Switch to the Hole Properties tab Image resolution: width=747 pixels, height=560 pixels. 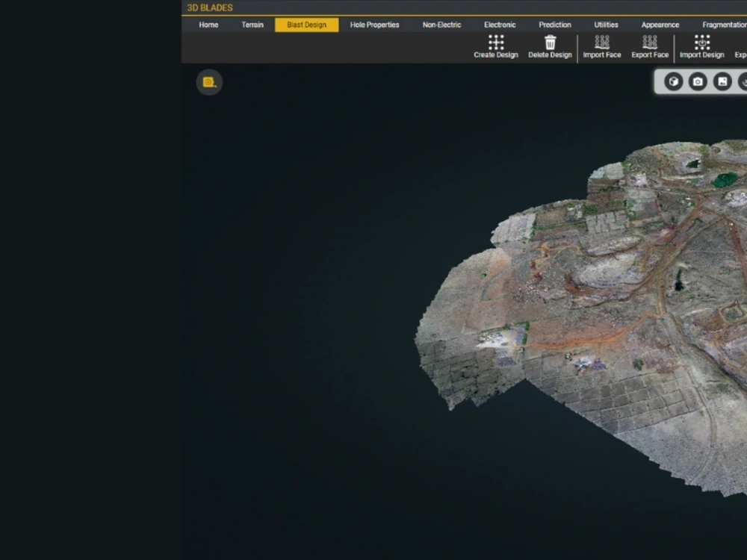[x=374, y=25]
